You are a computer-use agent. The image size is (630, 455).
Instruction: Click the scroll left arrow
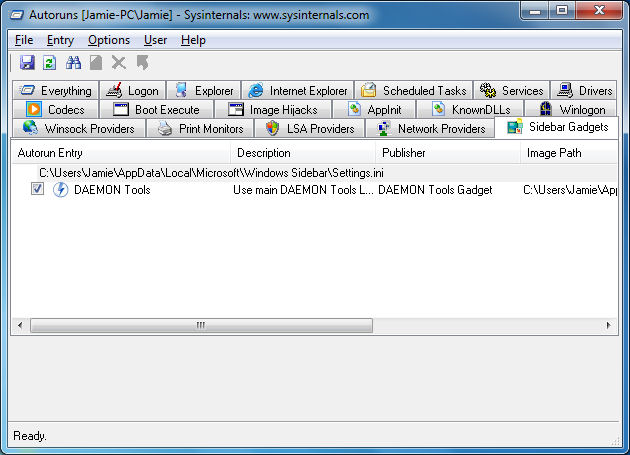tap(20, 325)
